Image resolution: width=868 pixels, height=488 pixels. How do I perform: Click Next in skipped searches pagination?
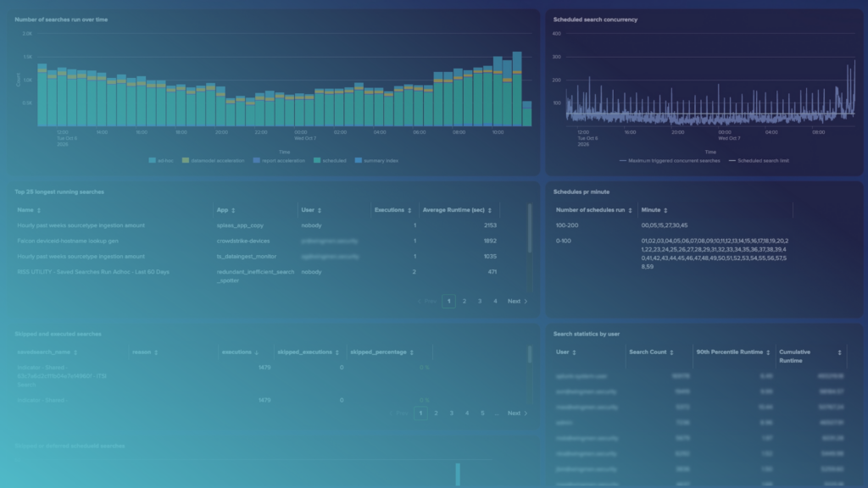click(x=518, y=413)
